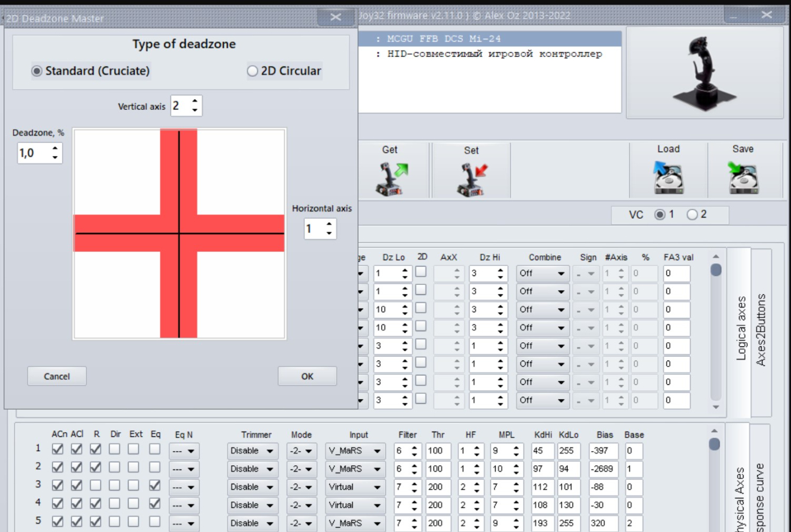
Task: Toggle Eq checkbox for physical axis 4
Action: tap(154, 504)
